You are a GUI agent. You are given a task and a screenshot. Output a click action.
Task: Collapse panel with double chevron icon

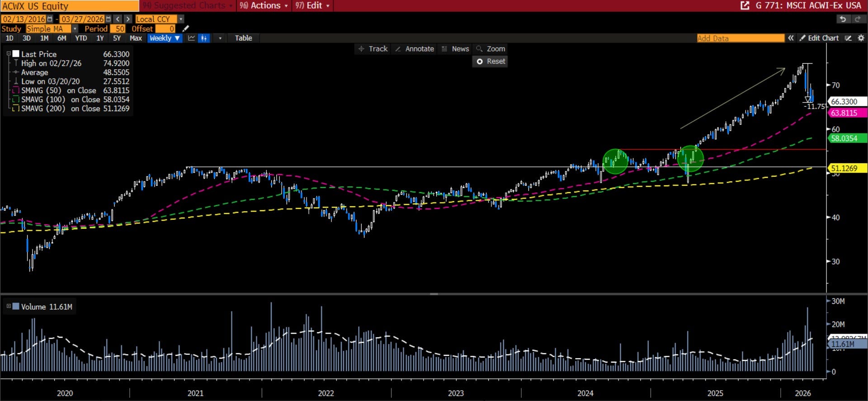791,38
